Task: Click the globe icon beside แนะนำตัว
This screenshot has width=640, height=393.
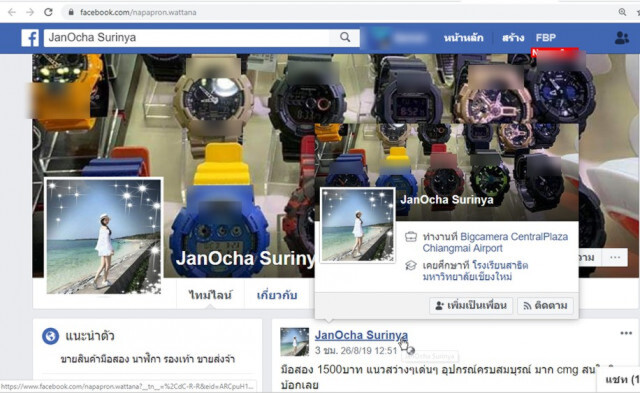Action: (51, 336)
